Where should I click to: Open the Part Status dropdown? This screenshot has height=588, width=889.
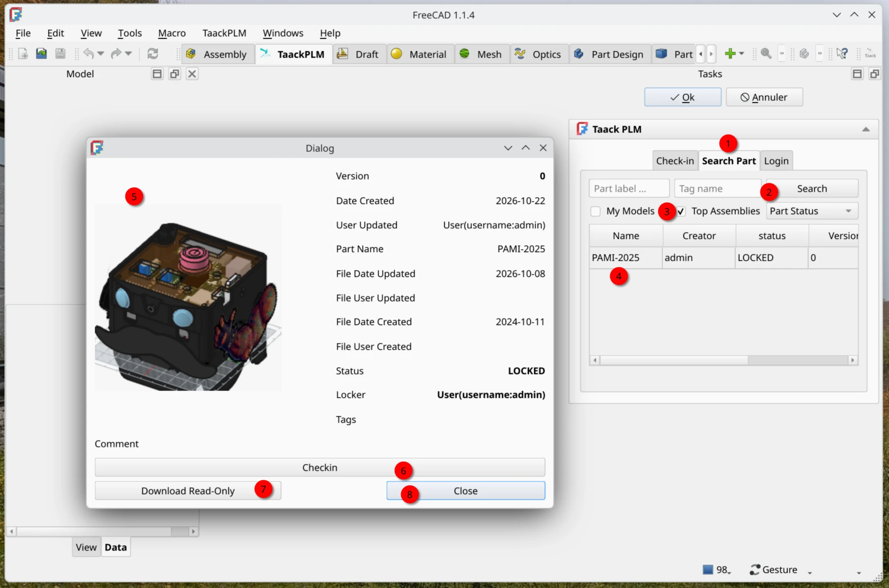click(x=812, y=211)
